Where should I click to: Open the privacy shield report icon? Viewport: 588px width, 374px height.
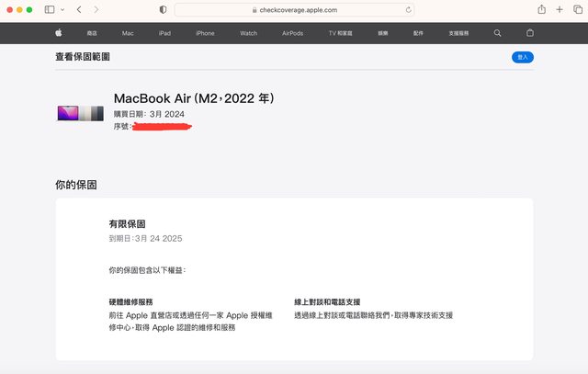163,10
